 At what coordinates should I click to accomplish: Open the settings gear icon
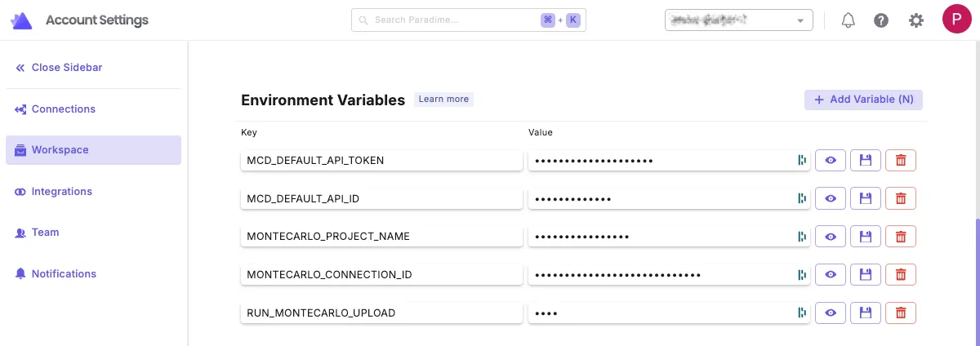point(916,20)
